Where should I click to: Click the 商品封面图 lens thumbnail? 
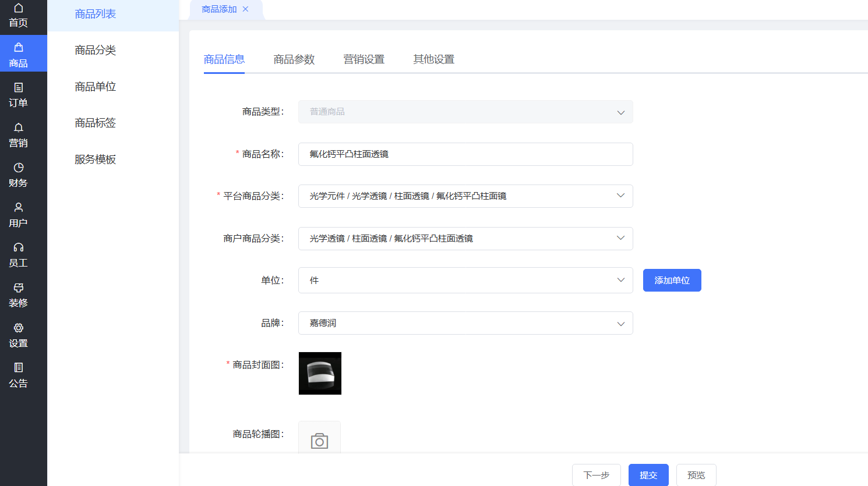(x=320, y=373)
